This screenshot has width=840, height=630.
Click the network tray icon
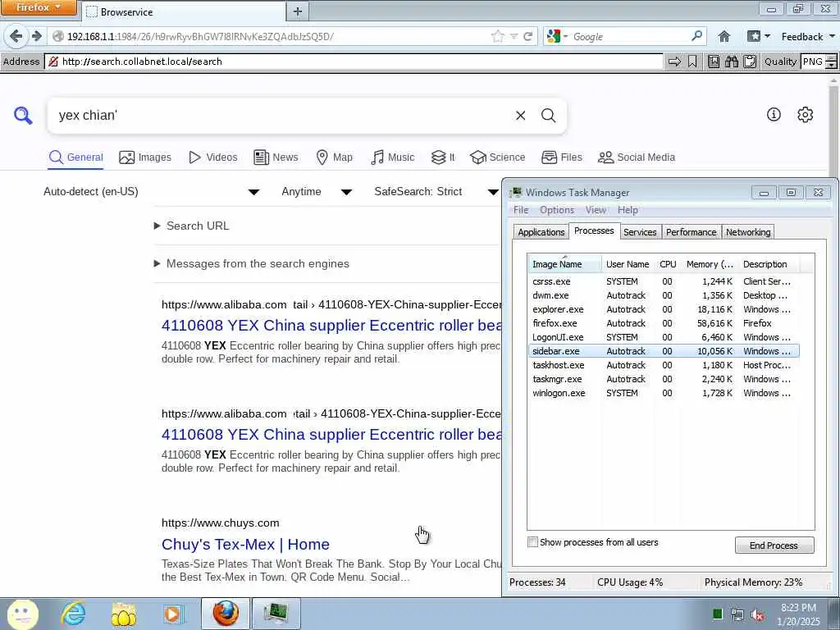(737, 614)
